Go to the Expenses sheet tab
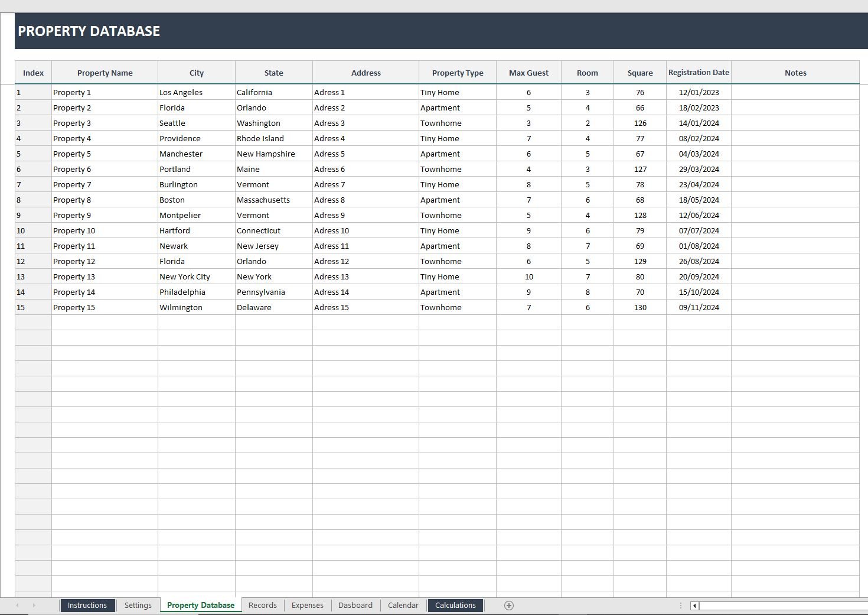Image resolution: width=868 pixels, height=615 pixels. (307, 606)
